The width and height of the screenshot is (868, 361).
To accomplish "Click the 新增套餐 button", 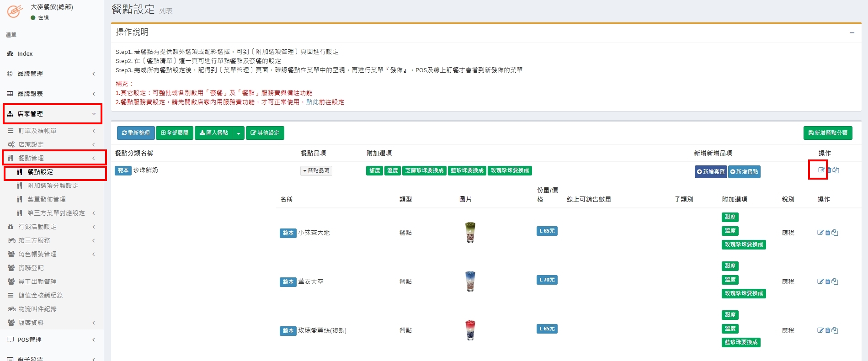I will [x=710, y=172].
